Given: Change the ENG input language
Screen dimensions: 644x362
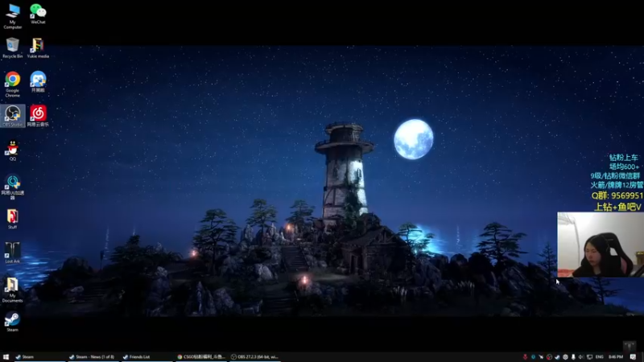Looking at the screenshot, I should pos(600,357).
